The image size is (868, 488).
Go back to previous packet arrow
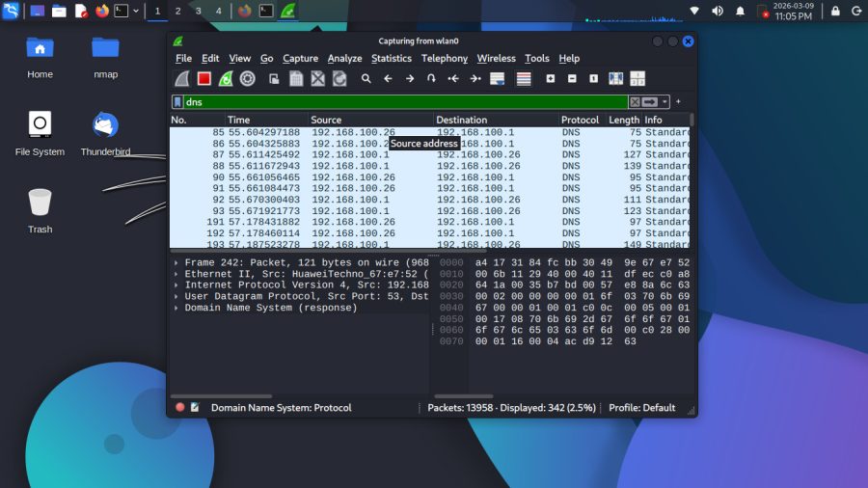[x=388, y=79]
